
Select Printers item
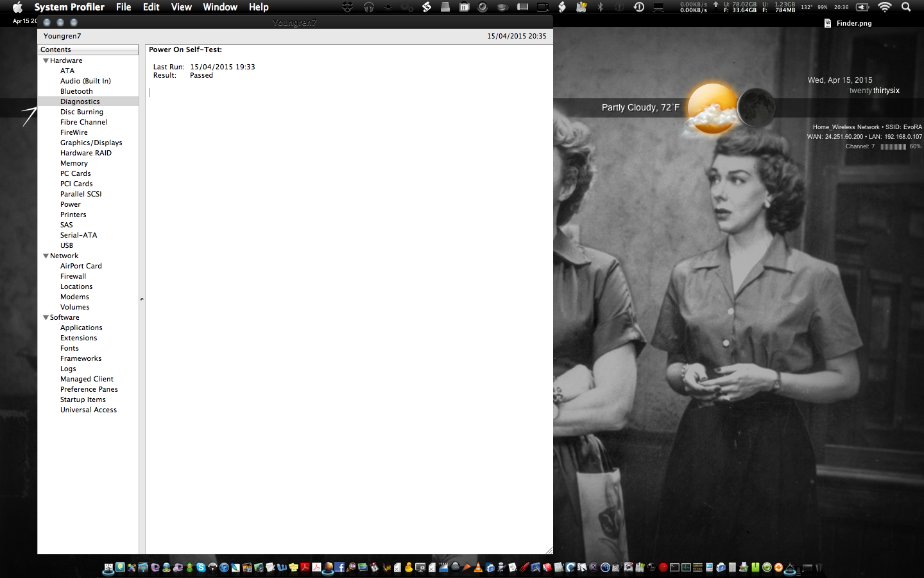tap(73, 215)
